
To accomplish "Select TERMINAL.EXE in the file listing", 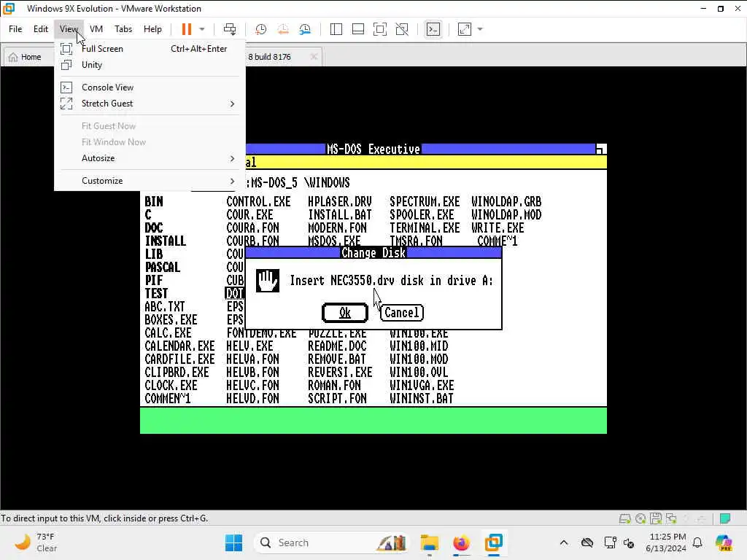I will [425, 228].
